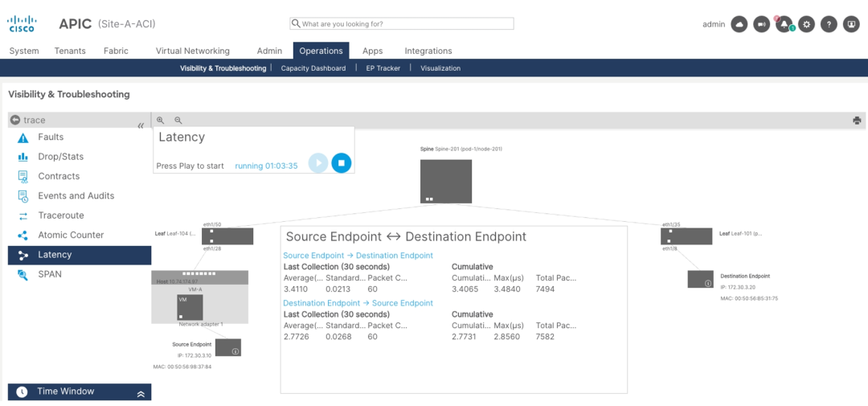Click the Contracts document icon

(x=23, y=177)
